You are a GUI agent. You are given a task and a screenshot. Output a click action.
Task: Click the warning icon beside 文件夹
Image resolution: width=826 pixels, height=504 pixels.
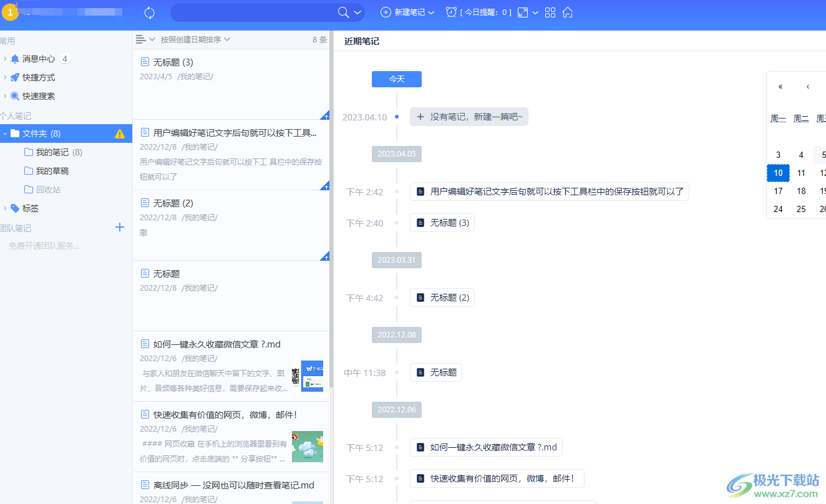(x=120, y=133)
